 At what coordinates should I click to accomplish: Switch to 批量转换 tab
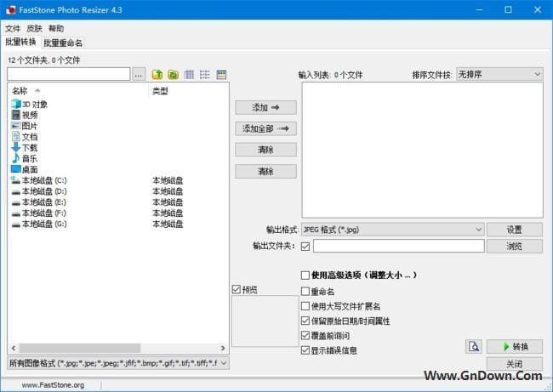pos(20,42)
